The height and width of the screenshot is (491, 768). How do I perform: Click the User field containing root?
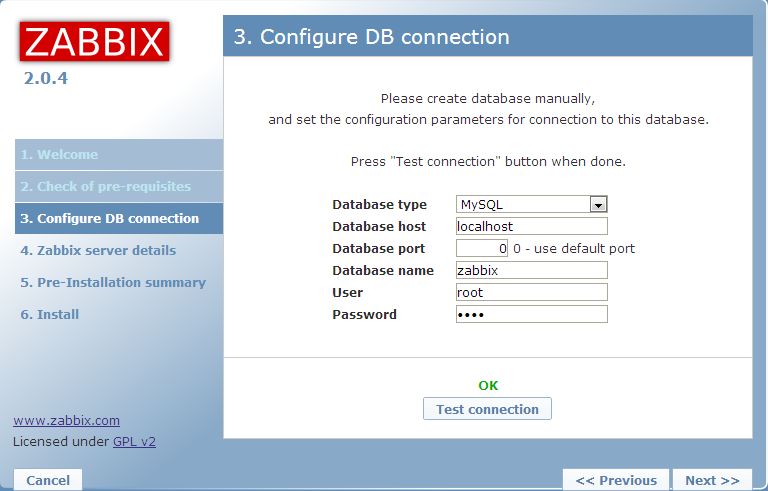tap(531, 293)
